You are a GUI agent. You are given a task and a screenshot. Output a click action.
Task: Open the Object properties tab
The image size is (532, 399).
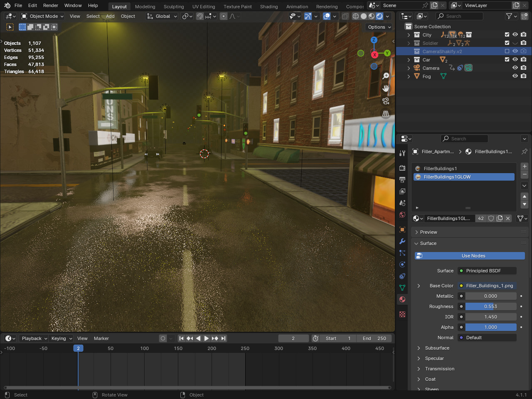pos(402,230)
